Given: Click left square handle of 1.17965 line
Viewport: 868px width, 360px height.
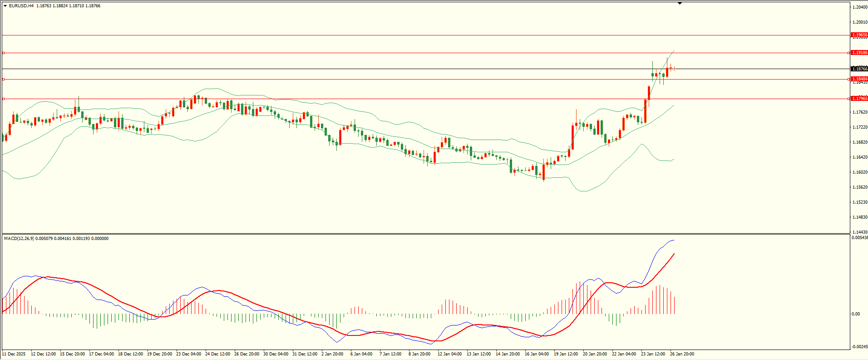Looking at the screenshot, I should point(4,99).
